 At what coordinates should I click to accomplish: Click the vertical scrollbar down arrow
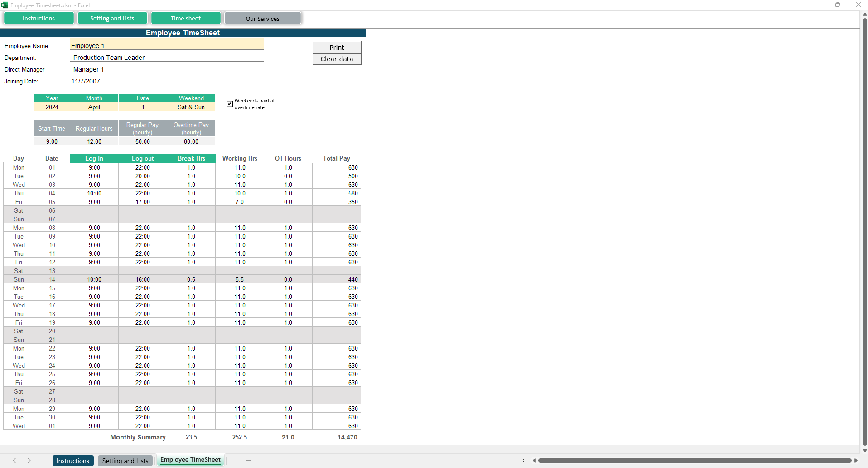pyautogui.click(x=864, y=450)
